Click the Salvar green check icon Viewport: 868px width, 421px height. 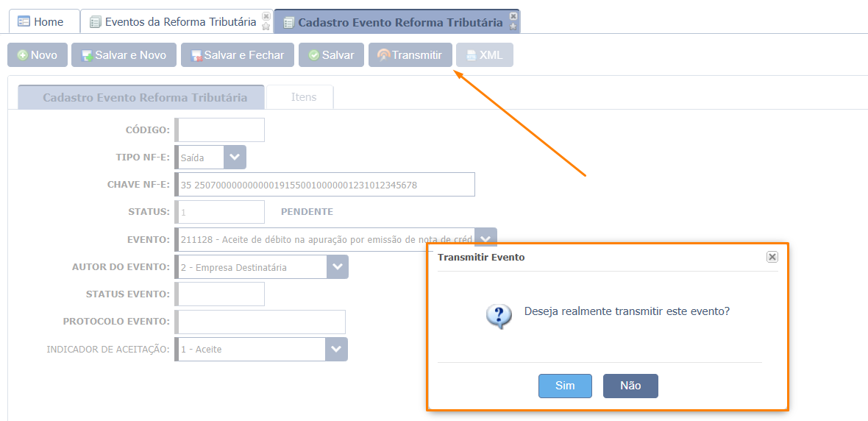[314, 55]
